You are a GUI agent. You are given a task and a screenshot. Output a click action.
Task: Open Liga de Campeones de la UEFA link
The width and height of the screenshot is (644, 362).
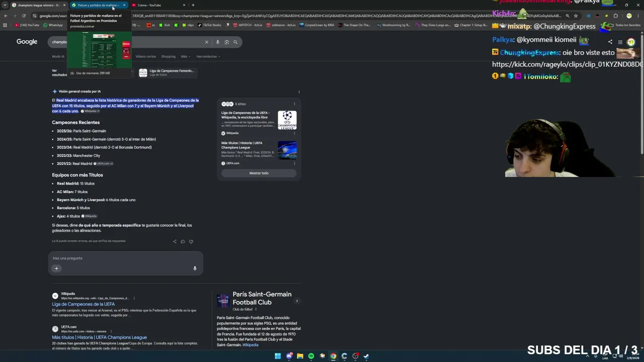click(x=83, y=304)
